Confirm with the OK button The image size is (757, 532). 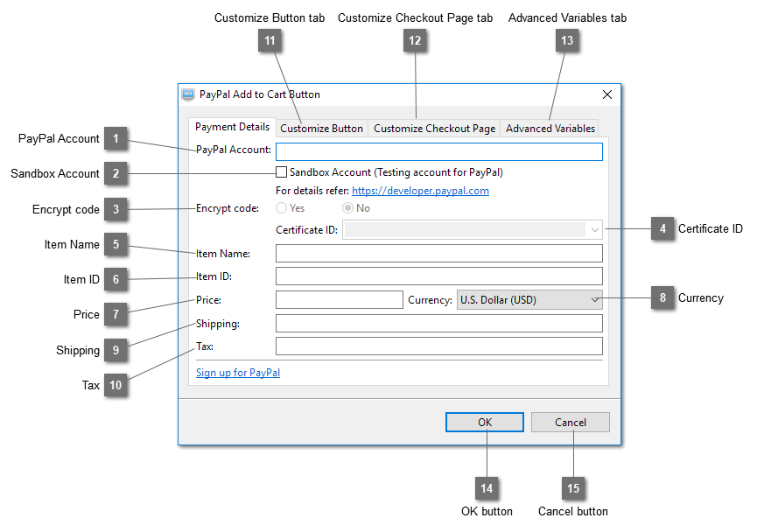485,423
